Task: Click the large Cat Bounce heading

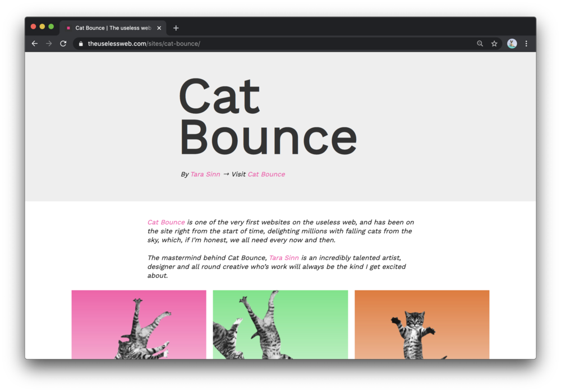Action: click(268, 117)
